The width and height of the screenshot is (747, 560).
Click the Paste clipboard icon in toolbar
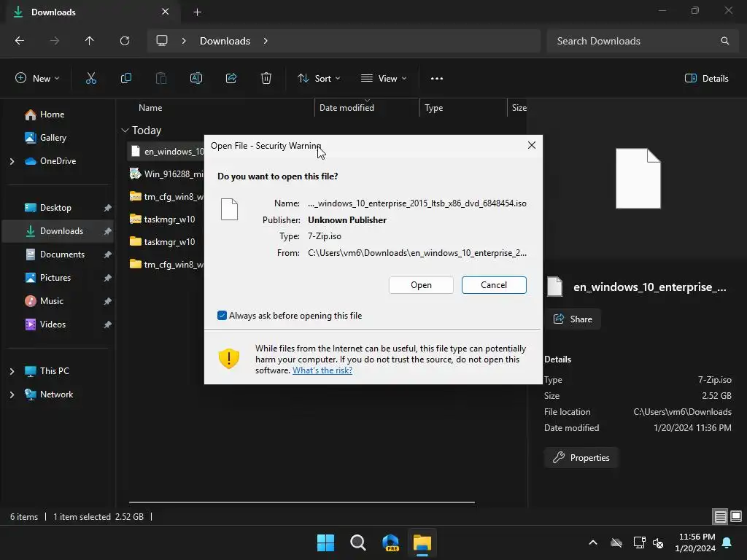pos(161,79)
